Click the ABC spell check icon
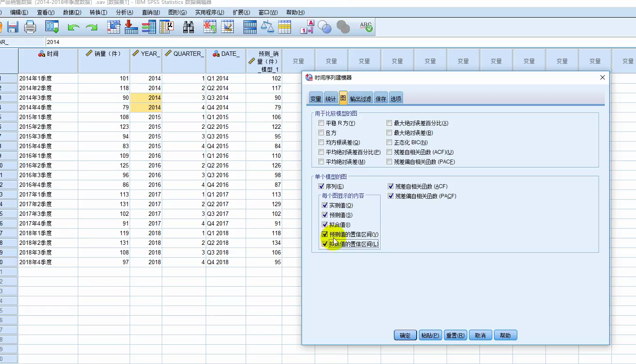 click(366, 27)
